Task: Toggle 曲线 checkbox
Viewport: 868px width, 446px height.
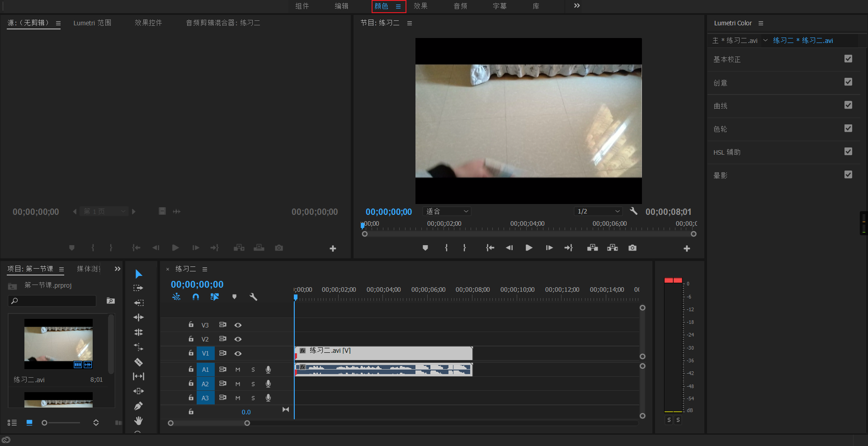Action: [x=848, y=105]
